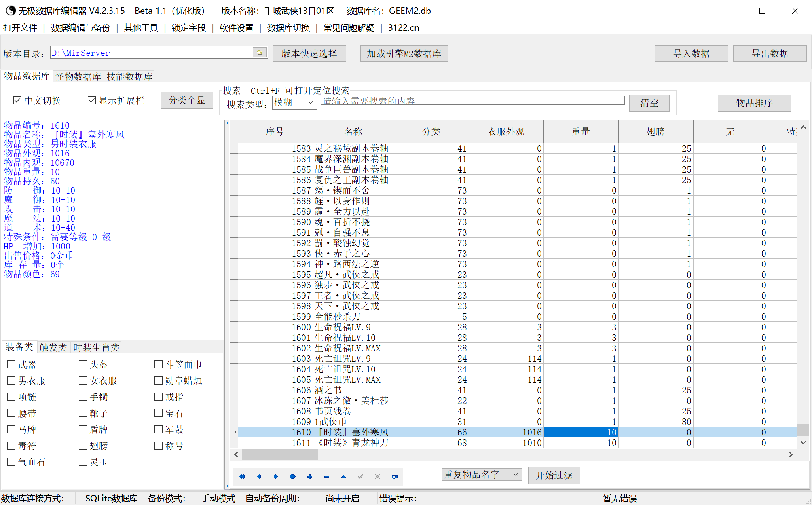Viewport: 812px width, 505px height.
Task: Click the cancel edit X icon
Action: pyautogui.click(x=377, y=477)
